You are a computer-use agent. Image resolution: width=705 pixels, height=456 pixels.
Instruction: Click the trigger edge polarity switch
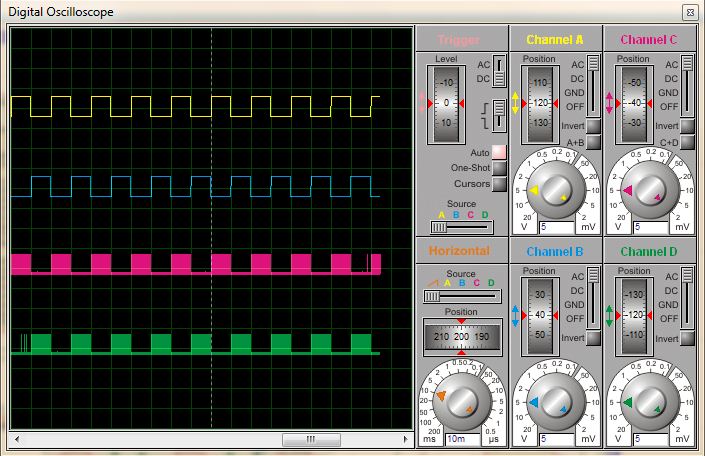pos(499,116)
